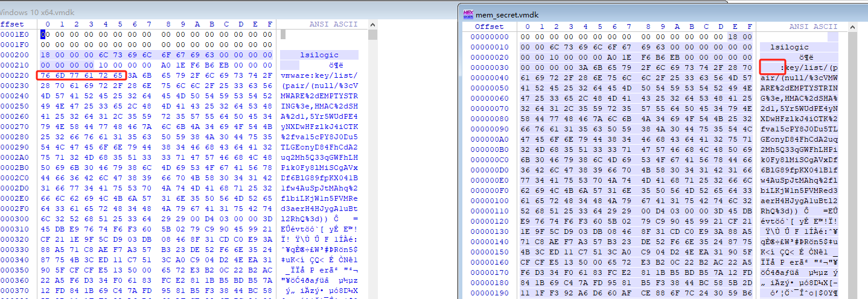Click column header F in mem_secret.vmdk hex view
The image size is (868, 299).
click(x=750, y=27)
